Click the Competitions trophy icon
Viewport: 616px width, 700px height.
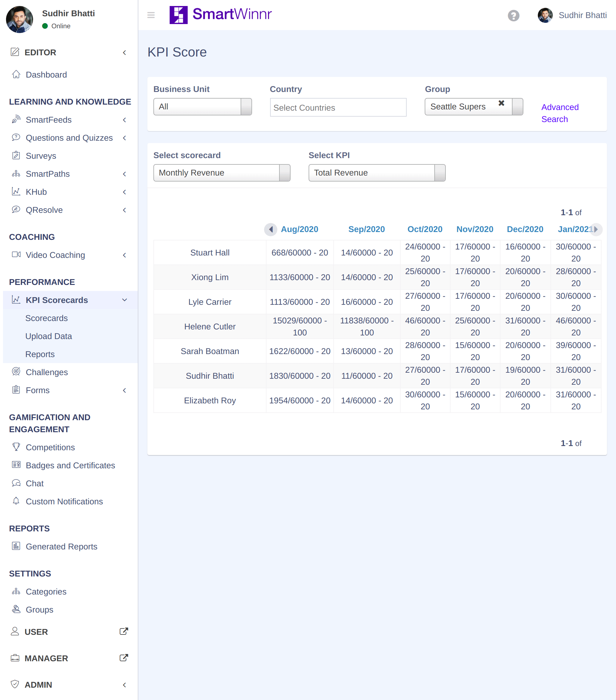tap(16, 447)
